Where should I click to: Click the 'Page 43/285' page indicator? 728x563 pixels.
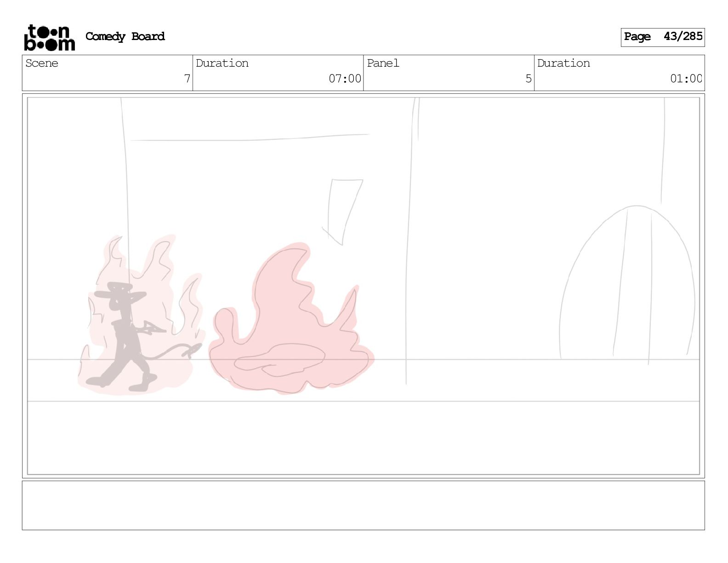coord(662,37)
